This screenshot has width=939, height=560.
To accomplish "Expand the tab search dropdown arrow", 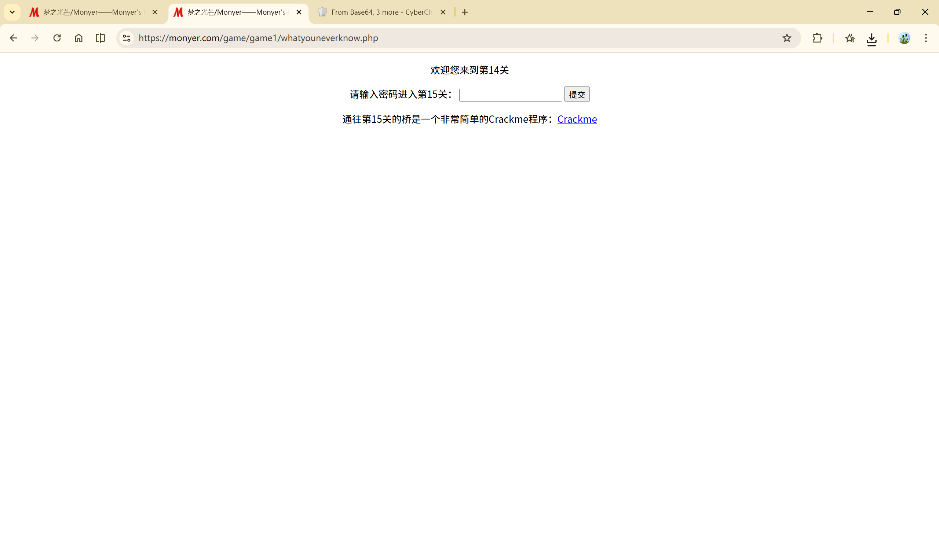I will (12, 12).
